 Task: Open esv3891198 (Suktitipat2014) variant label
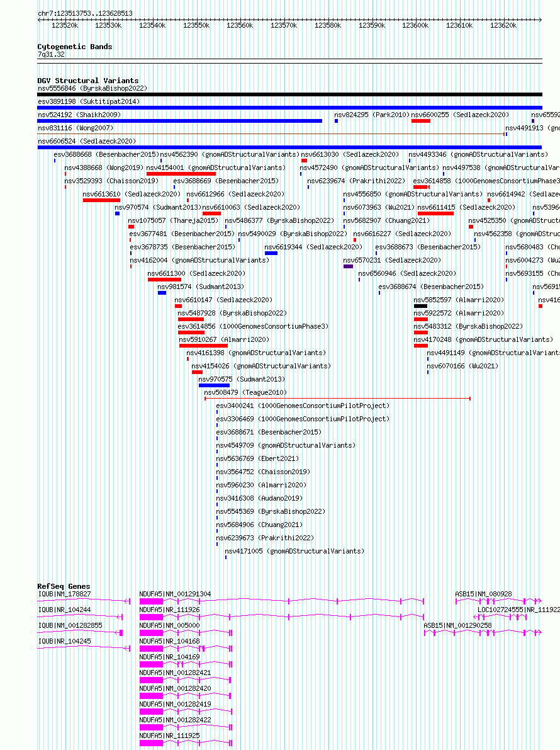89,102
